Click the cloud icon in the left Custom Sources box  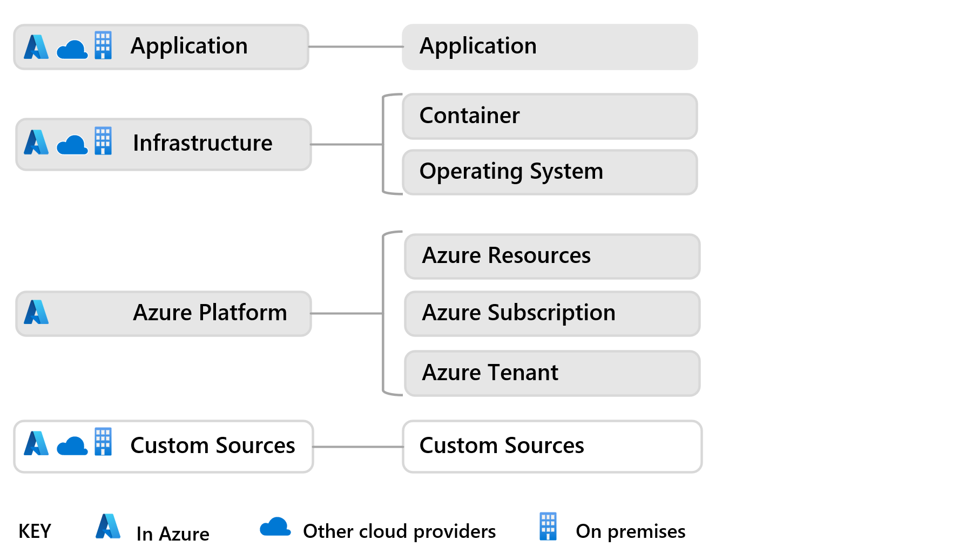click(72, 446)
